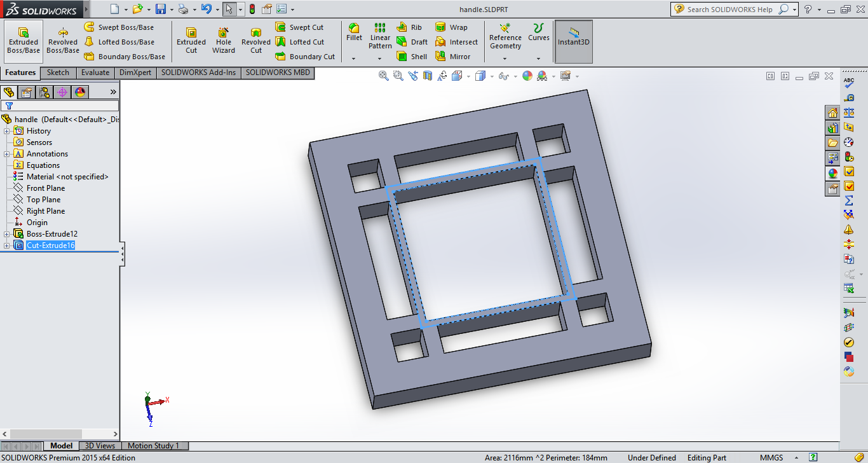The height and width of the screenshot is (463, 868).
Task: Expand the Annotations tree node
Action: tap(7, 154)
